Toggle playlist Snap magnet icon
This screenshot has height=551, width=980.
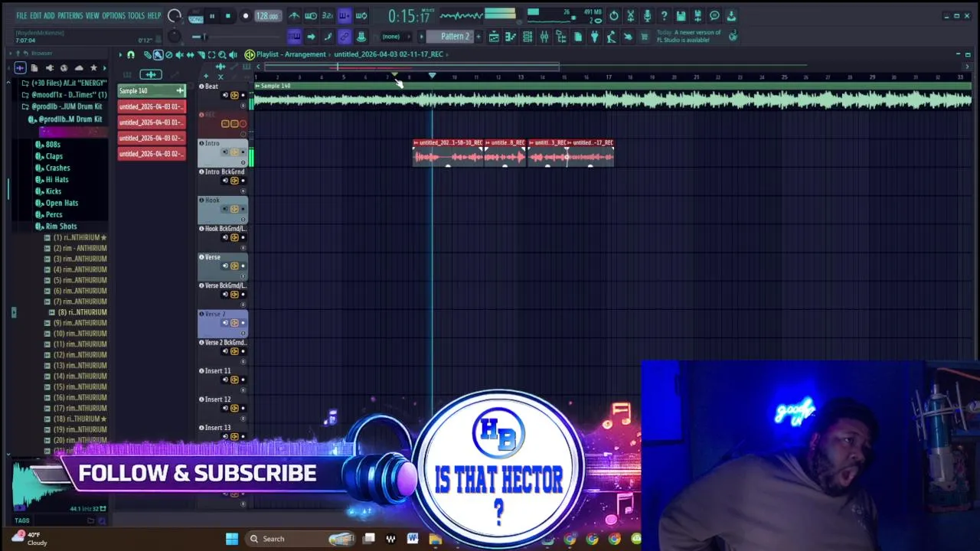[x=131, y=55]
